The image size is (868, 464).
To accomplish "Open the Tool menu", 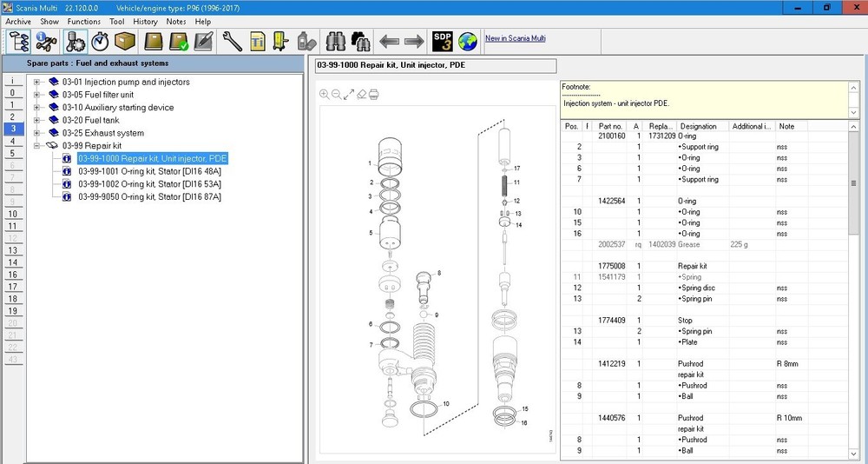I will point(117,22).
